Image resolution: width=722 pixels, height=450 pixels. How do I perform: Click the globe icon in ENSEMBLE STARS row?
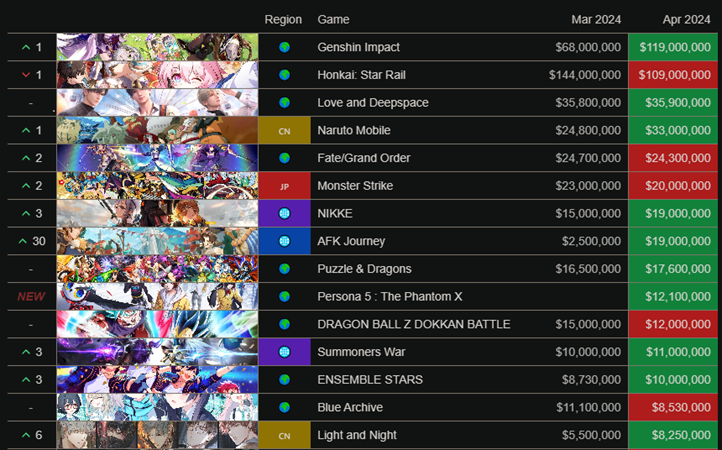tap(285, 380)
